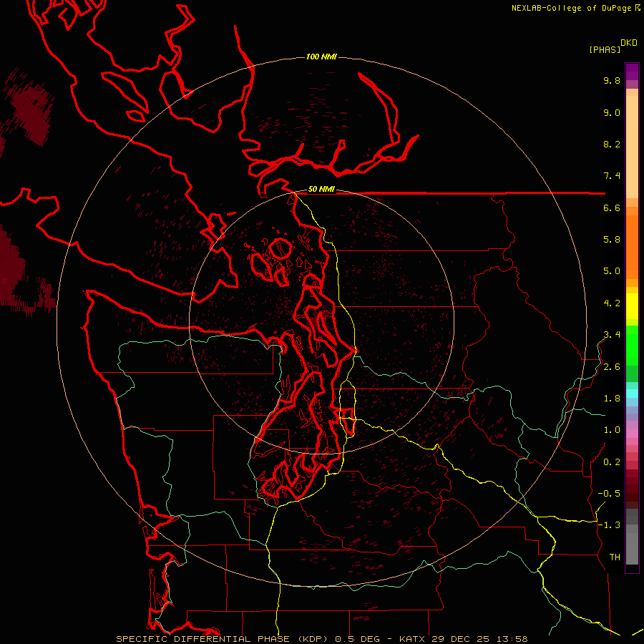The width and height of the screenshot is (644, 644).
Task: Click the 5.8 legend value
Action: click(612, 240)
